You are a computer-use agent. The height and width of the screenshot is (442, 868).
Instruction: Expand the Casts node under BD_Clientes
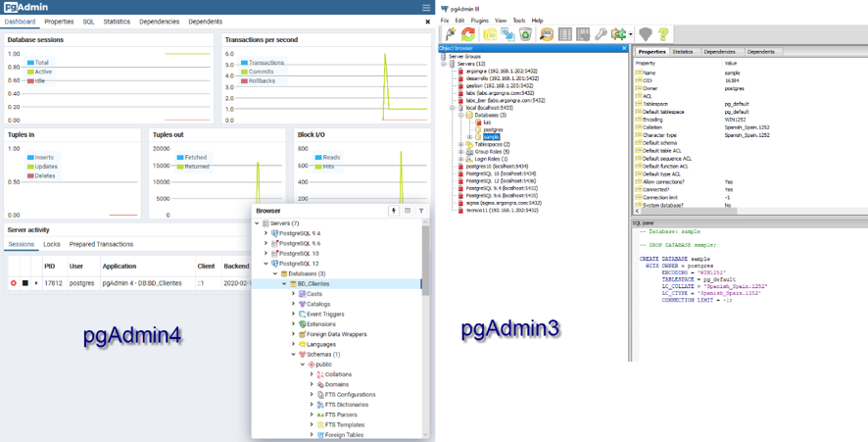tap(293, 294)
